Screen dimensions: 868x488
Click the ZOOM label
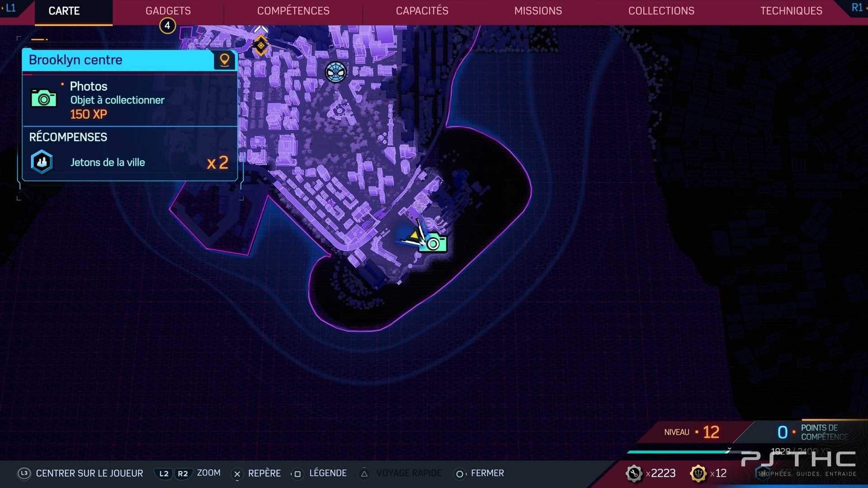pyautogui.click(x=209, y=473)
